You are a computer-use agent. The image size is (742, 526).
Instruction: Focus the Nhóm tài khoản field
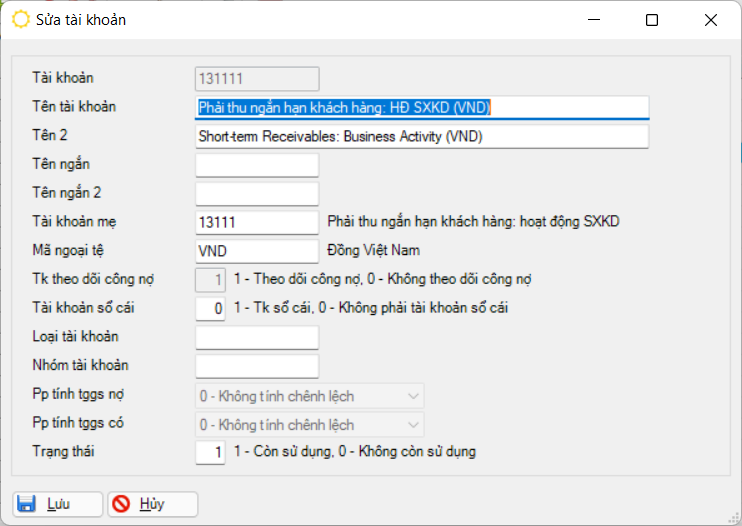click(256, 366)
